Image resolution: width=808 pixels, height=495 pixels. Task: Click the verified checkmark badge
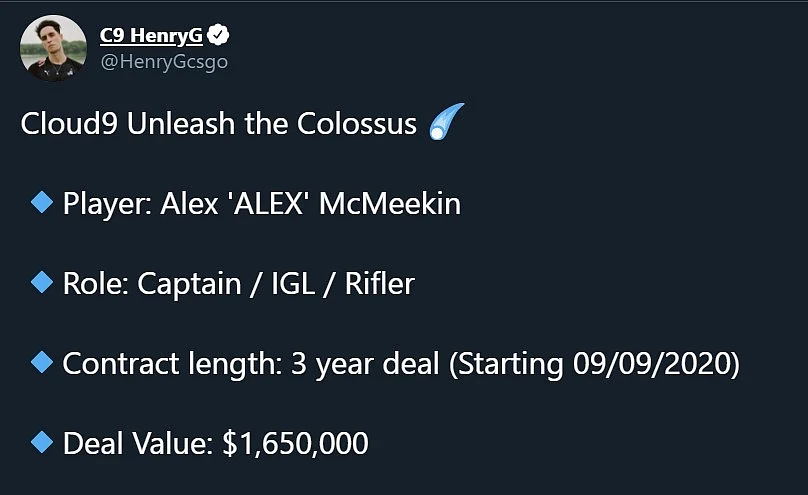point(218,35)
